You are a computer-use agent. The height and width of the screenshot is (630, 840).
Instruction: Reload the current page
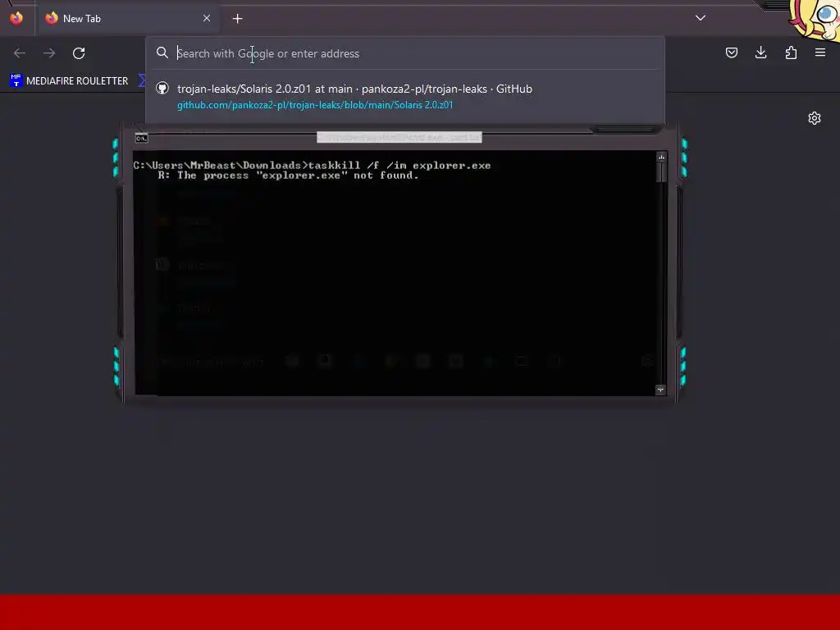(x=79, y=53)
